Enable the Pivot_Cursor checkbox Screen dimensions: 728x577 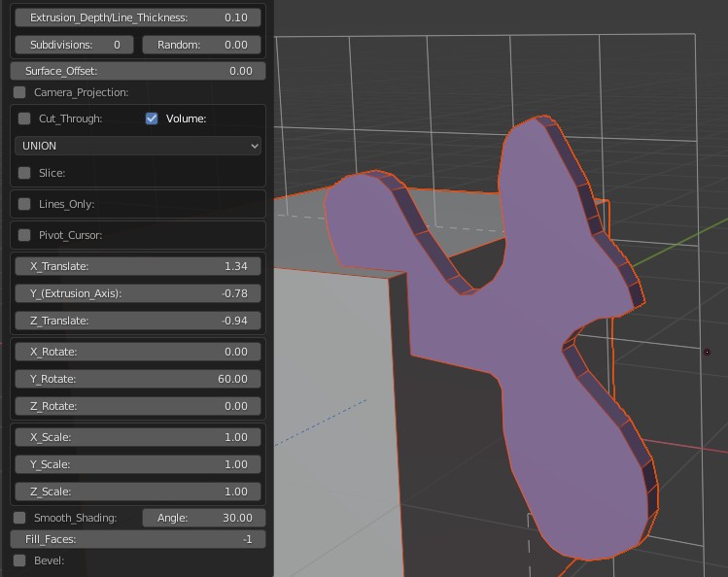click(24, 235)
